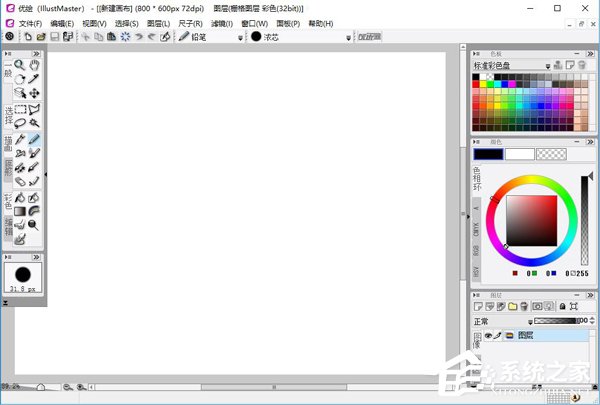Click the Undo arrow toolbar icon

(x=139, y=37)
